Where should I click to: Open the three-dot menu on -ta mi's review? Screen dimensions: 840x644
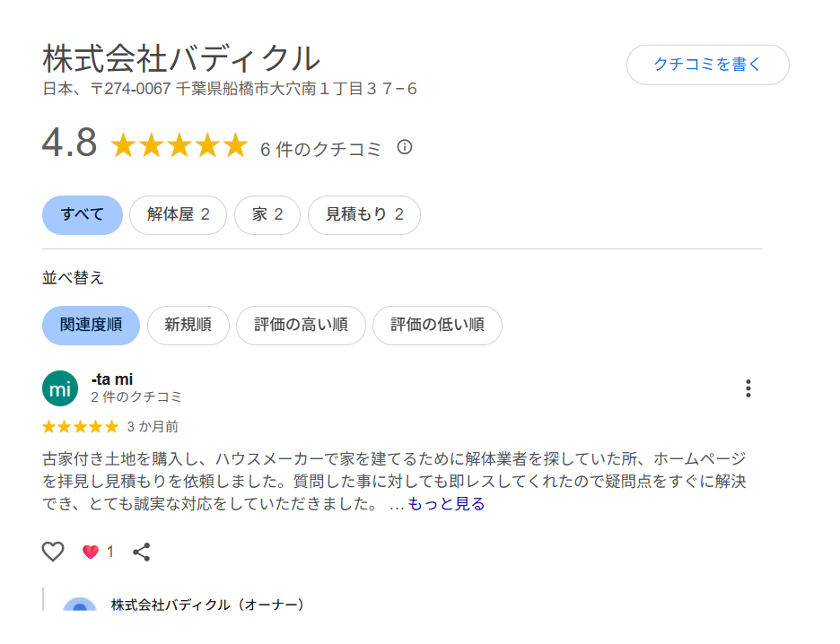pyautogui.click(x=748, y=388)
